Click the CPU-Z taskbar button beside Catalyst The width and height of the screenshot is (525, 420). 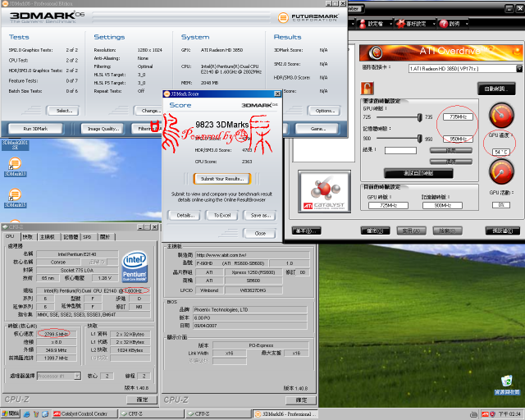151,414
